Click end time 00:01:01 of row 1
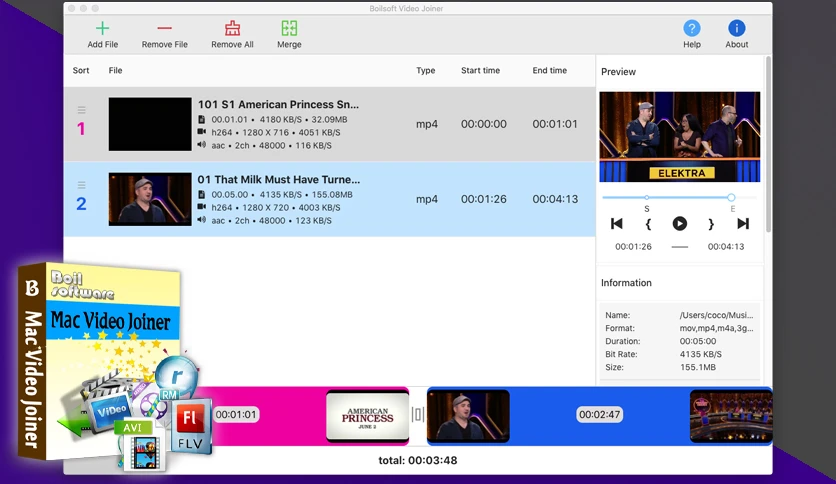The height and width of the screenshot is (484, 836). [x=554, y=124]
